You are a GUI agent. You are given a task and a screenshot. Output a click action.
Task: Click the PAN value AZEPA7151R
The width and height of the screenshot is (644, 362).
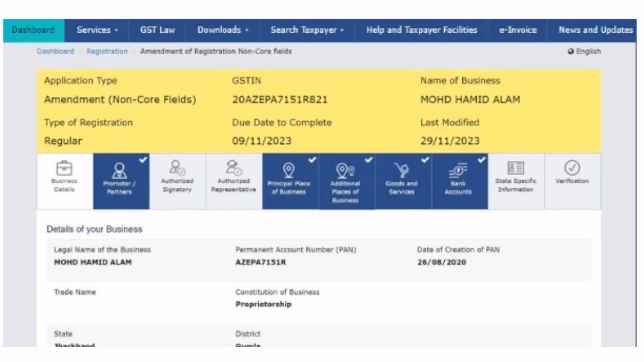(261, 262)
